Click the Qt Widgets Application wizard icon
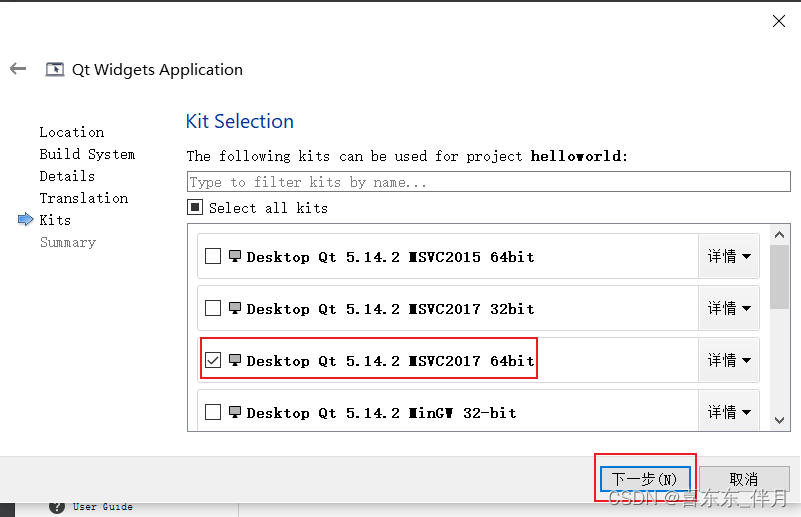Viewport: 801px width, 517px height. (55, 69)
